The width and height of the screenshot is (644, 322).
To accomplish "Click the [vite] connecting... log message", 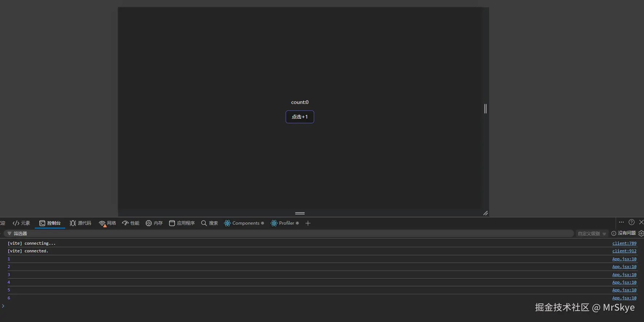I will pyautogui.click(x=32, y=243).
